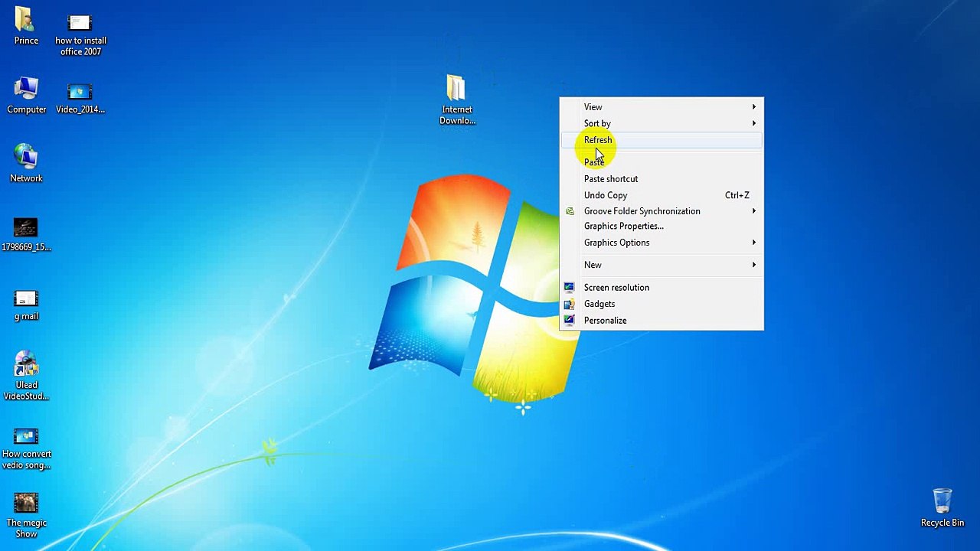Expand the New submenu
The image size is (980, 551).
click(661, 265)
